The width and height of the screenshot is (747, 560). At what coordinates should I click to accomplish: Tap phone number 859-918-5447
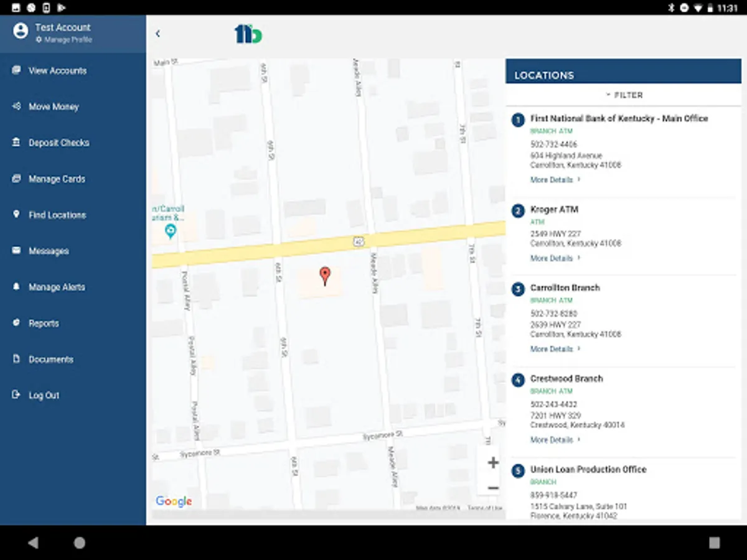553,495
